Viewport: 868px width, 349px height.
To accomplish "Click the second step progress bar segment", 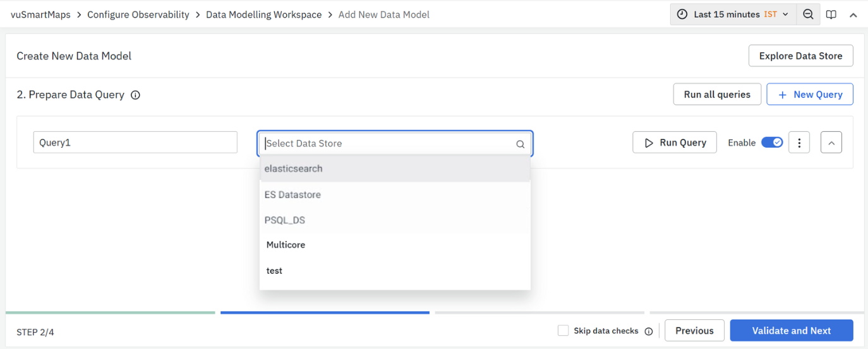I will [325, 312].
